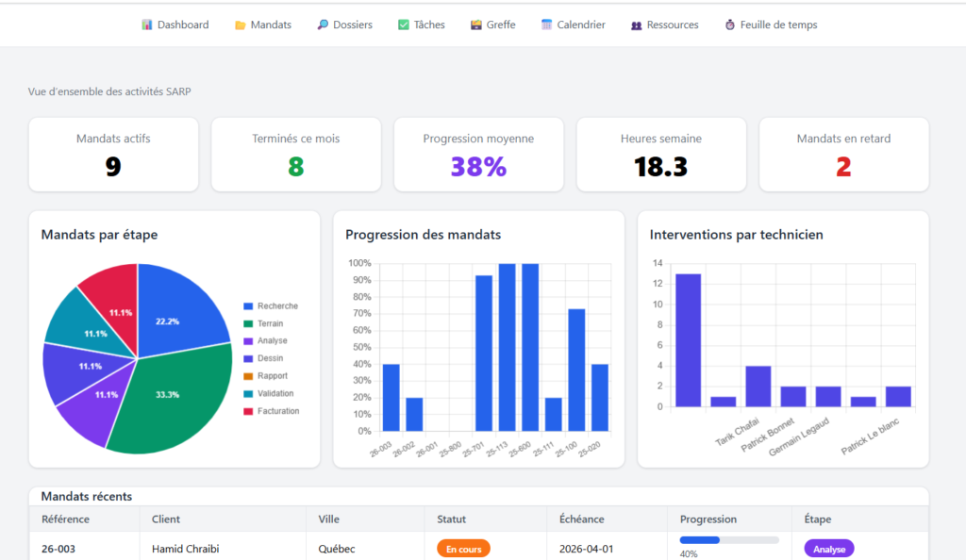The image size is (966, 560).
Task: Open the Mandats en retard card
Action: pyautogui.click(x=843, y=155)
